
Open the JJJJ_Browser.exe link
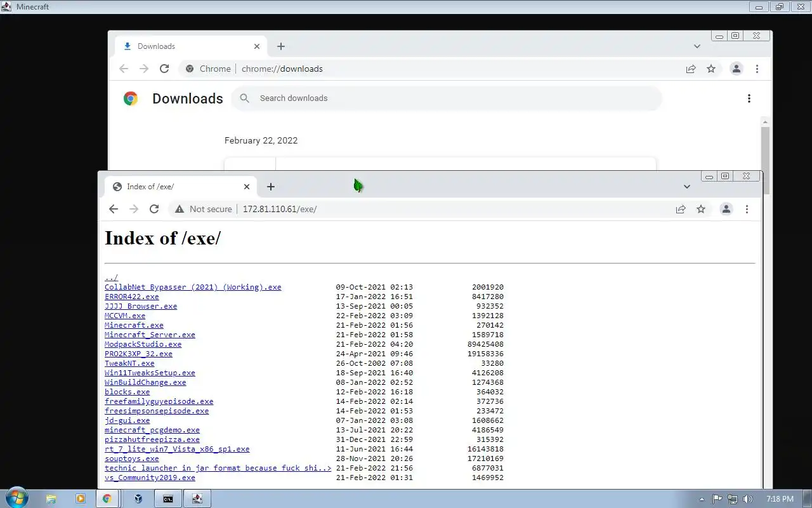point(141,306)
